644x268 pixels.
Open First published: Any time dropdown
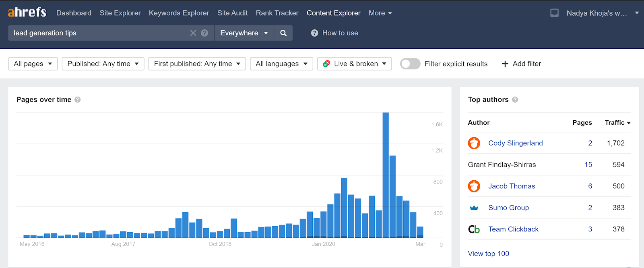197,64
